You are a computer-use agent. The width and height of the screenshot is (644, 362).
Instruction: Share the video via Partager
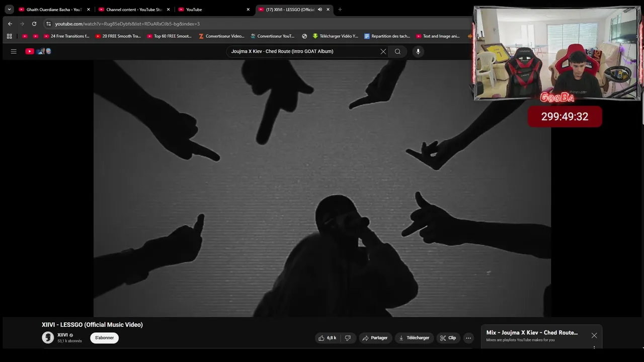tap(375, 338)
